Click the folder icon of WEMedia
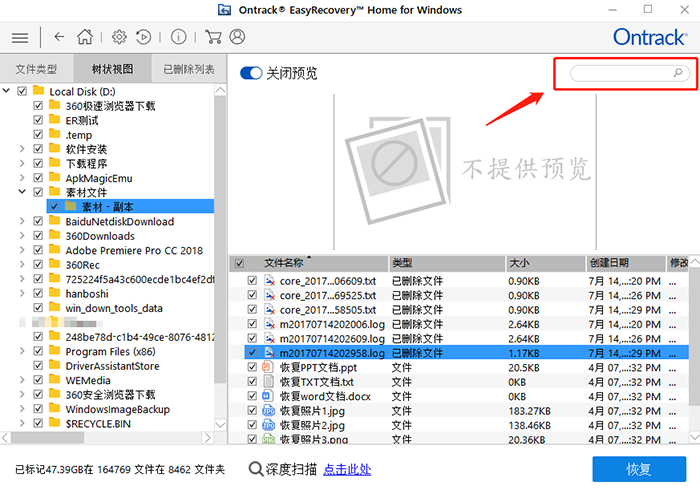700x490 pixels. click(54, 379)
